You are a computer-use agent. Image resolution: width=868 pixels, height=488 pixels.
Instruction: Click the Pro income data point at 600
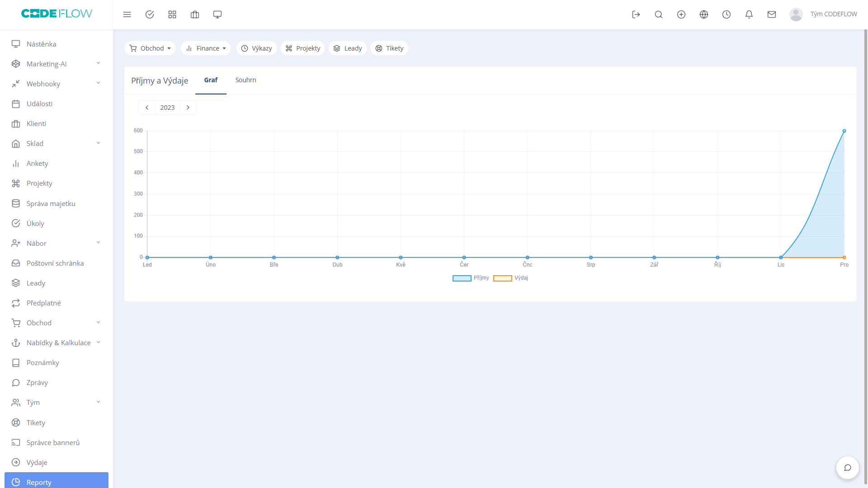[844, 131]
